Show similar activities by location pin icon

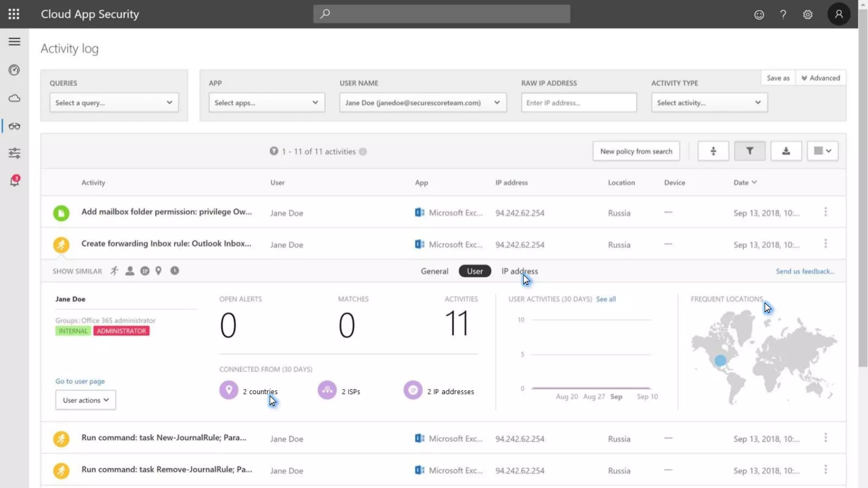click(x=159, y=271)
